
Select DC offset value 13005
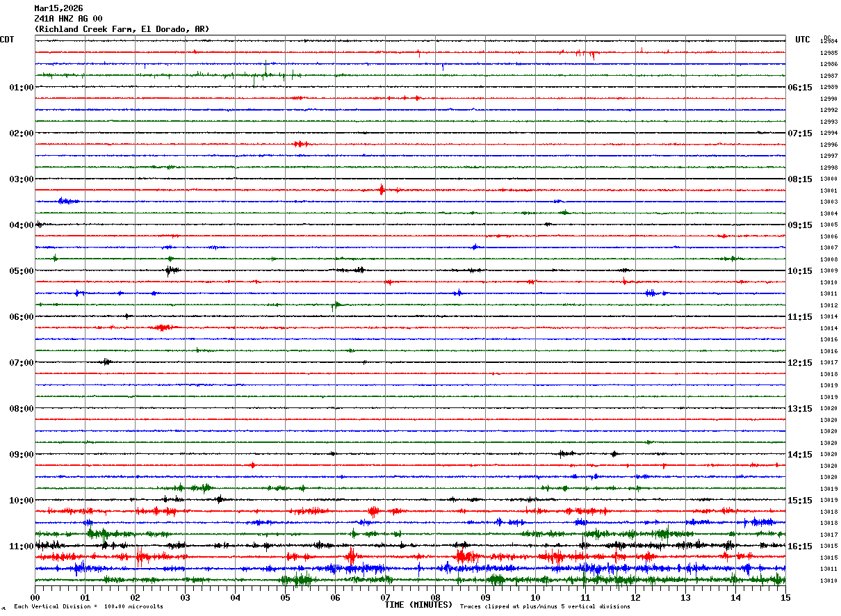tap(828, 225)
